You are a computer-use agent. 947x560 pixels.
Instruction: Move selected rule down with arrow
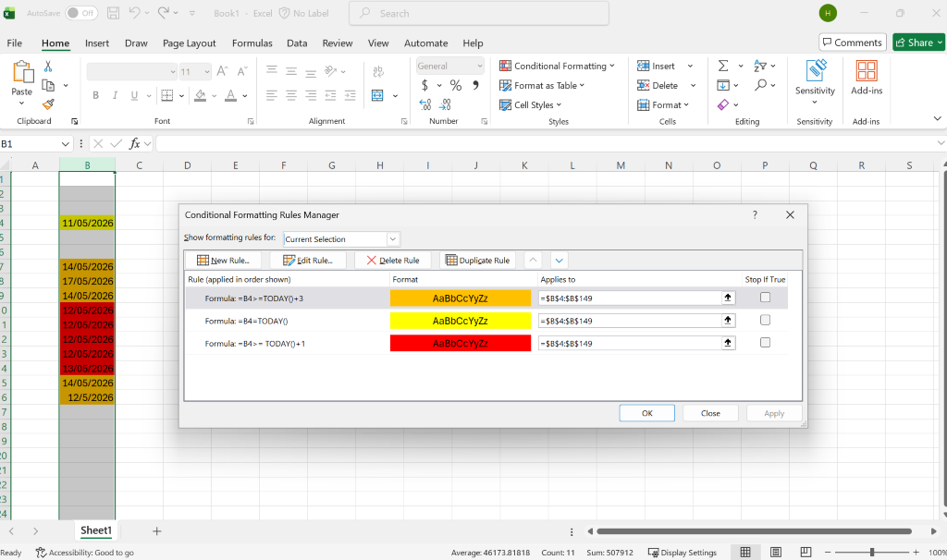pyautogui.click(x=559, y=260)
